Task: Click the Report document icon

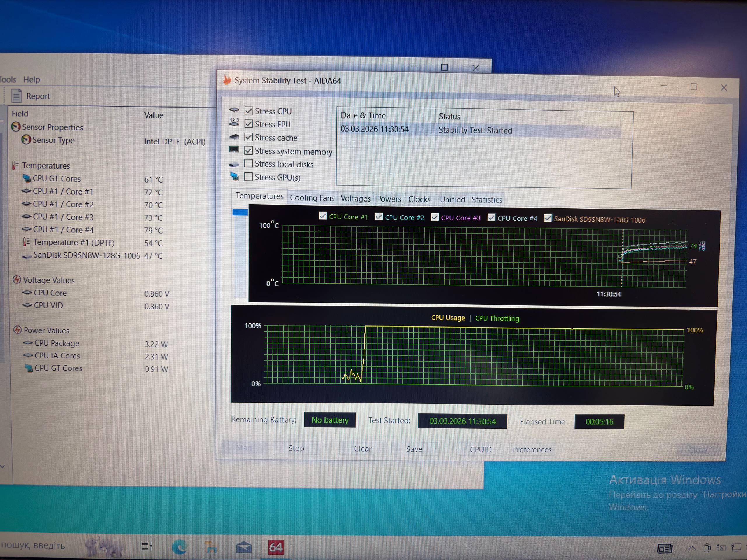Action: tap(16, 96)
